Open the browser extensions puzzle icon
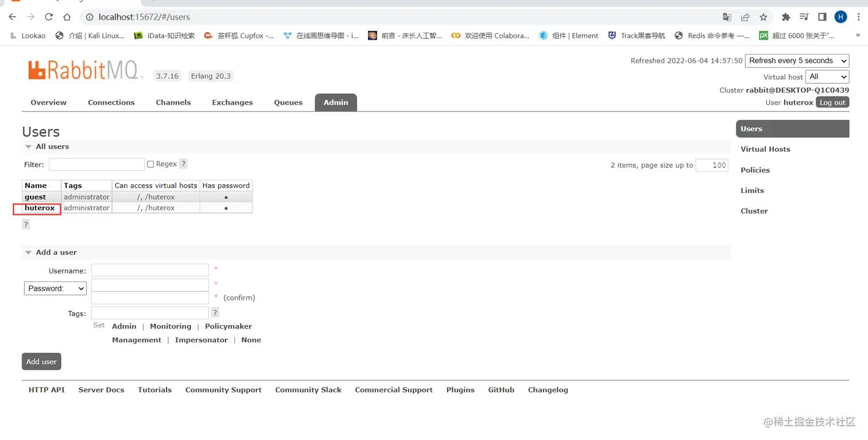The width and height of the screenshot is (868, 440). [786, 17]
